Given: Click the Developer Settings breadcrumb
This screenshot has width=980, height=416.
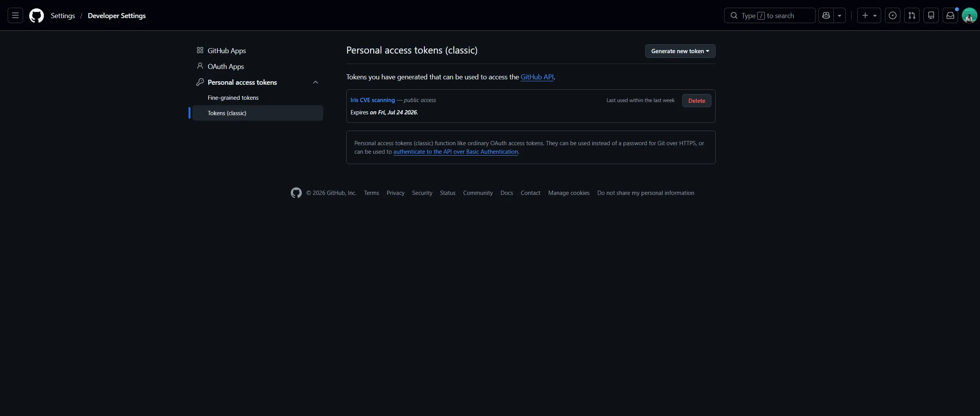Looking at the screenshot, I should pos(117,16).
